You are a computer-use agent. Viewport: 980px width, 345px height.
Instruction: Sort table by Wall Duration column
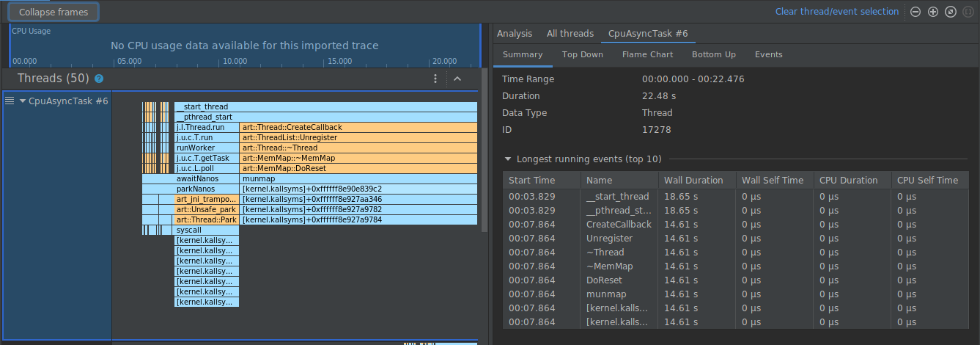point(693,181)
